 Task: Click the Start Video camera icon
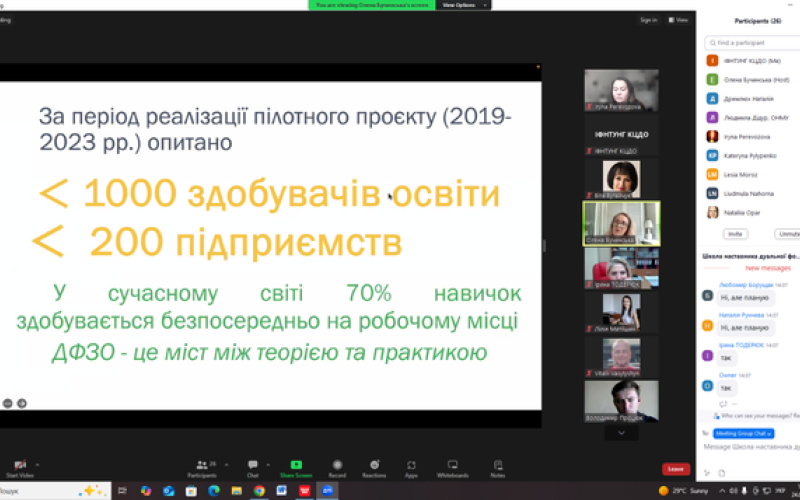(x=20, y=465)
